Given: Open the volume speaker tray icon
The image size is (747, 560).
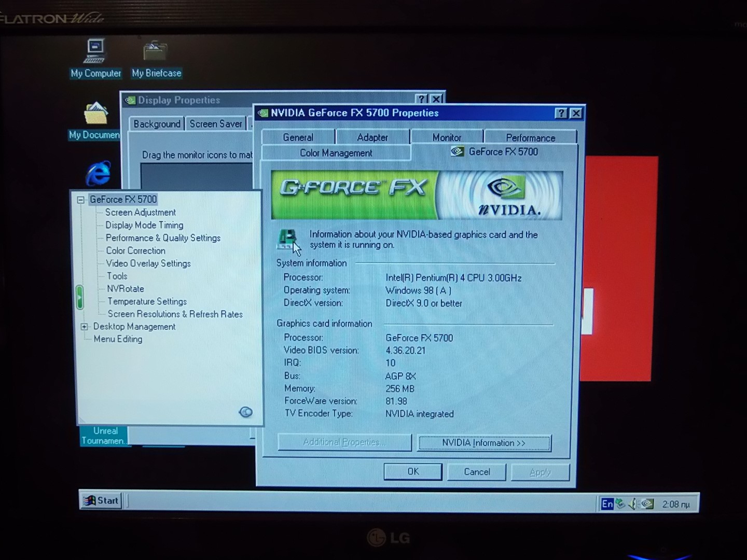Looking at the screenshot, I should 632,504.
